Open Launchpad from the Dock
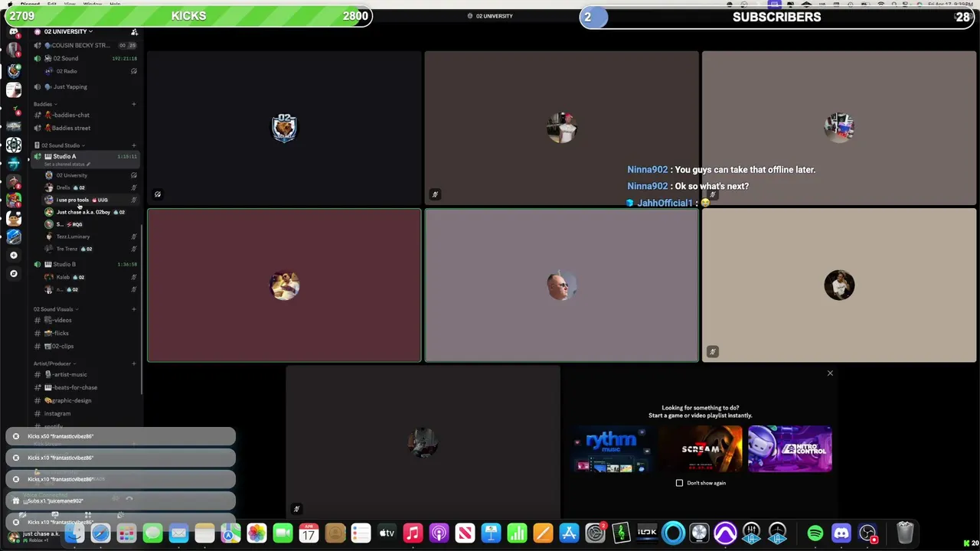The width and height of the screenshot is (980, 551). click(126, 533)
